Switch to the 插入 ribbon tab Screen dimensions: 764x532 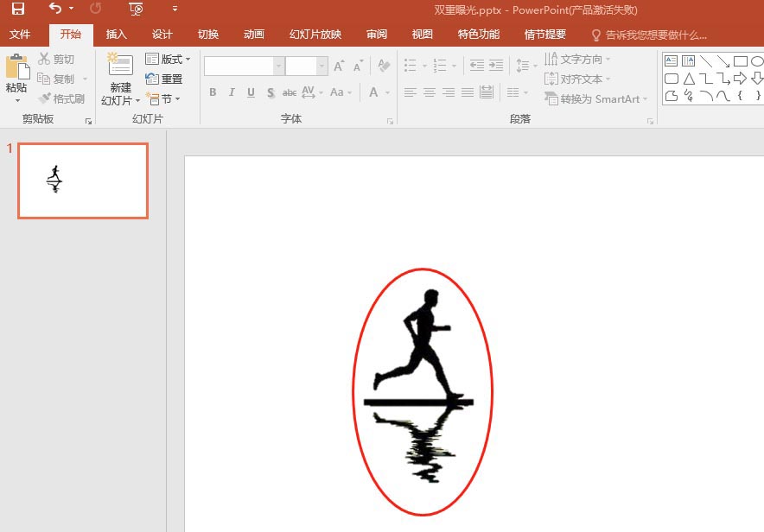[x=117, y=35]
